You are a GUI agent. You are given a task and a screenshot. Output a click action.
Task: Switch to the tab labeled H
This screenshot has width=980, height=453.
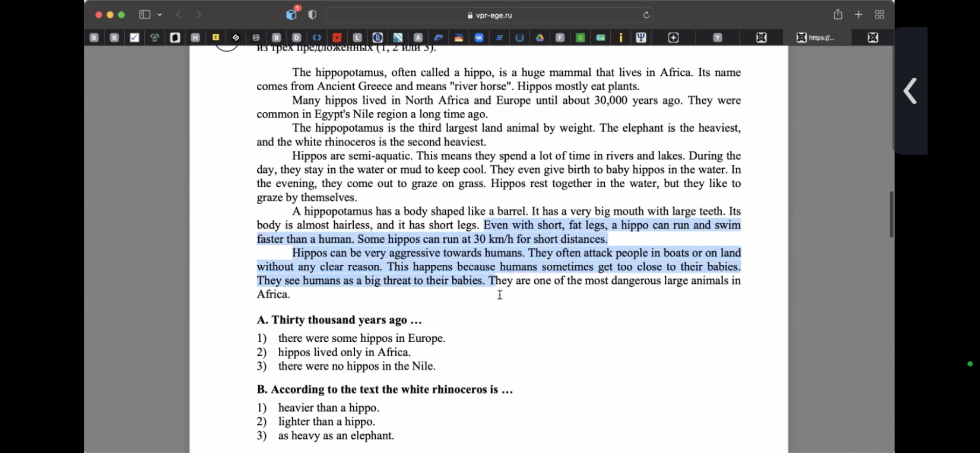point(195,37)
